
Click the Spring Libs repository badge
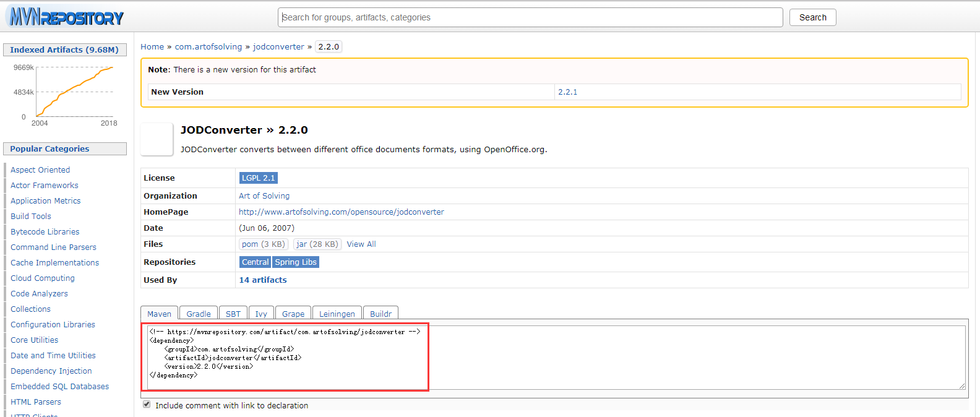[296, 262]
